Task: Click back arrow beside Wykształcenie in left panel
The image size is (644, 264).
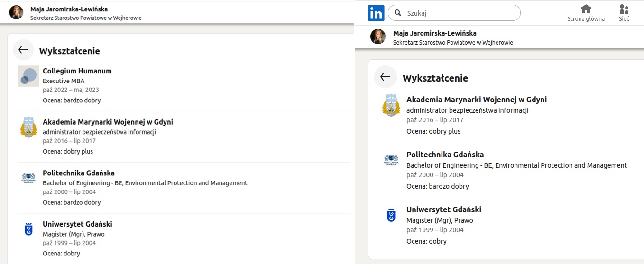Action: (x=23, y=50)
